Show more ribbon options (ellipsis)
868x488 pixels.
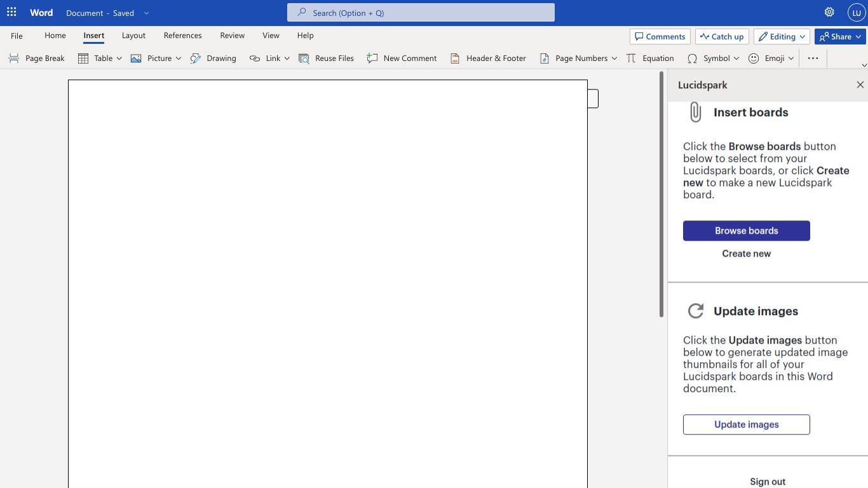point(813,58)
